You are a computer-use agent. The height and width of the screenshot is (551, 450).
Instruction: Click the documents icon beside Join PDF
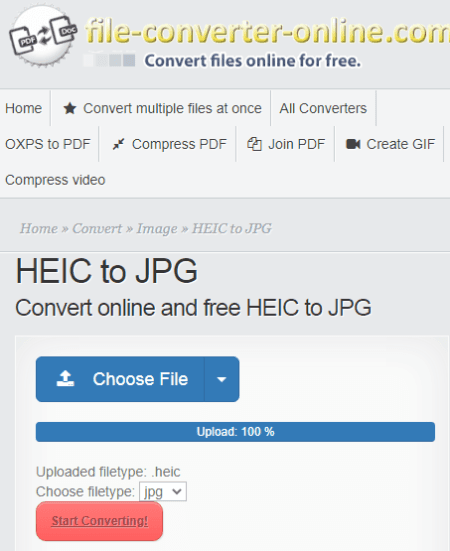tap(254, 144)
